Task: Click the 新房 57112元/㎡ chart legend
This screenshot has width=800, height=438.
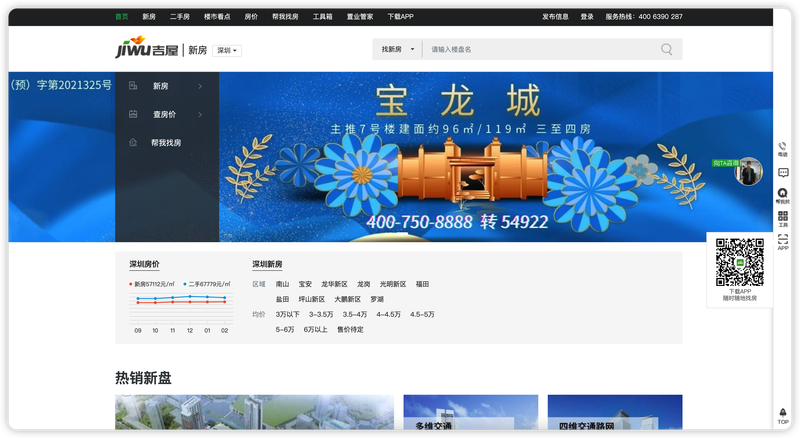Action: (152, 284)
